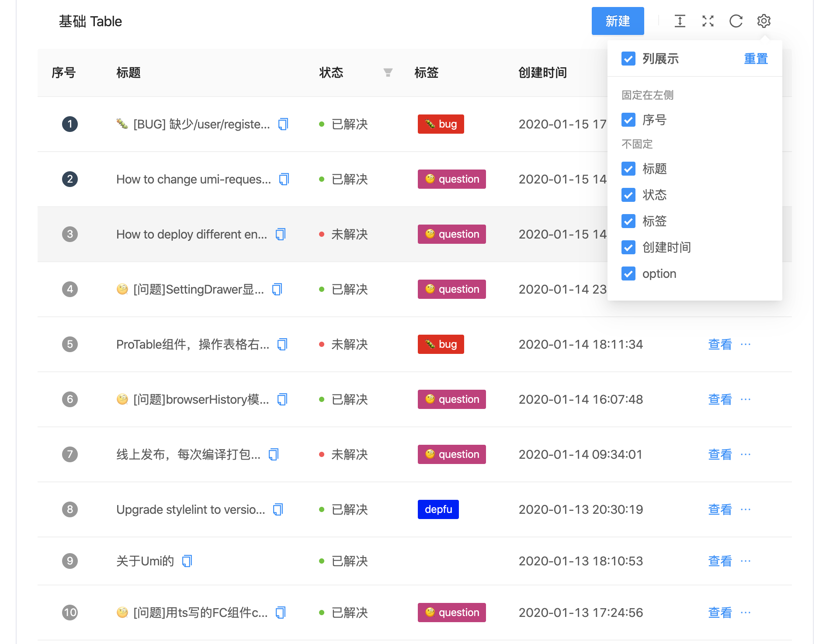Click 查看 for 线上发布 row
This screenshot has width=840, height=644.
[720, 454]
